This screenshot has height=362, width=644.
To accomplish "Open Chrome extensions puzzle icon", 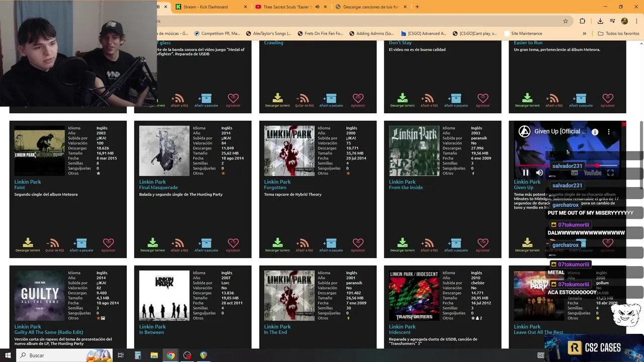I will point(582,21).
